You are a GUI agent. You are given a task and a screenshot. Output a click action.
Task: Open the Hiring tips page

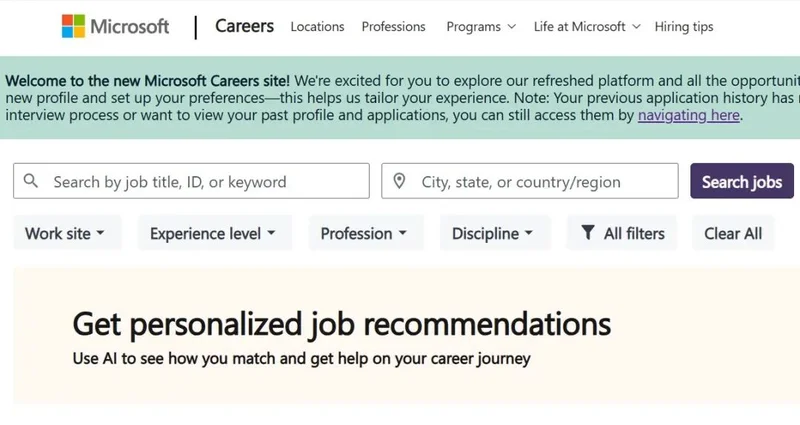(684, 27)
